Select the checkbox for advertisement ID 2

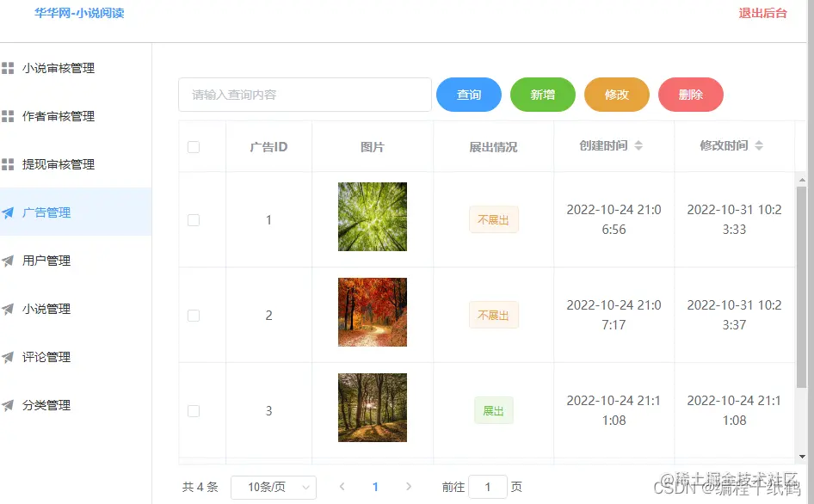194,316
